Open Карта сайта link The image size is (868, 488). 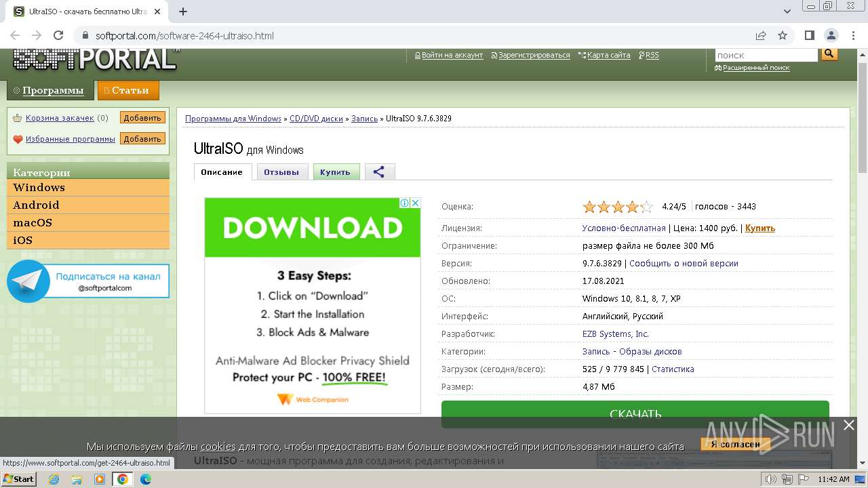[x=609, y=56]
